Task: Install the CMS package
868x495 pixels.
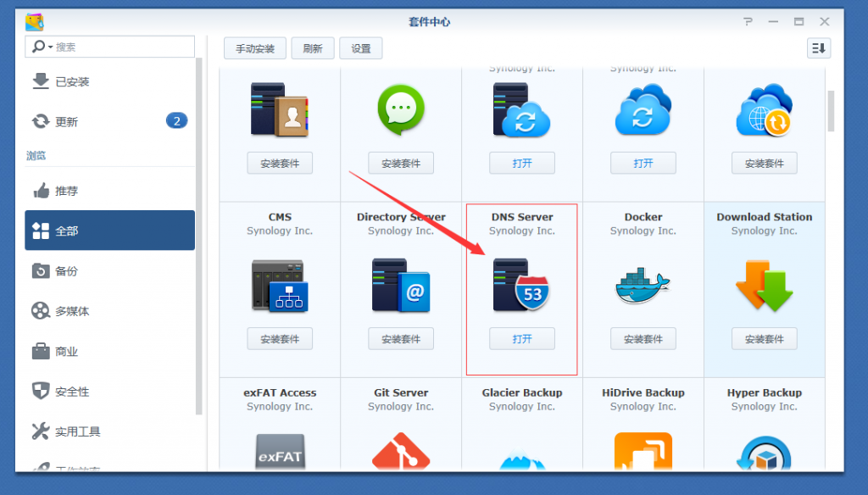Action: click(280, 338)
